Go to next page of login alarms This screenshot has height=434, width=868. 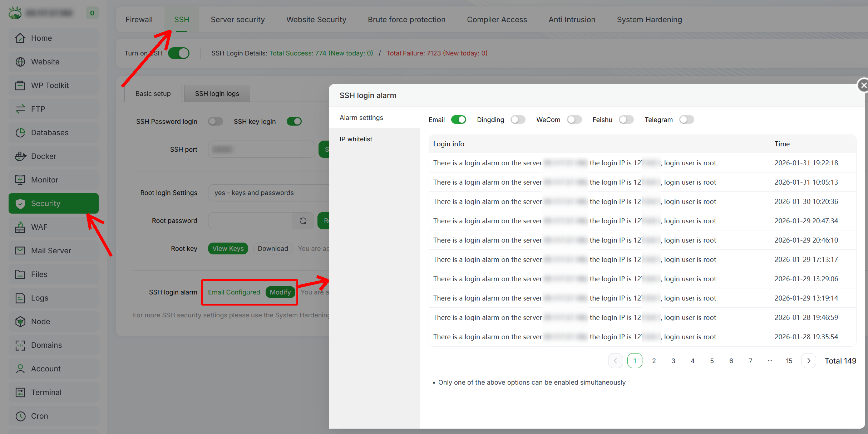pos(809,361)
